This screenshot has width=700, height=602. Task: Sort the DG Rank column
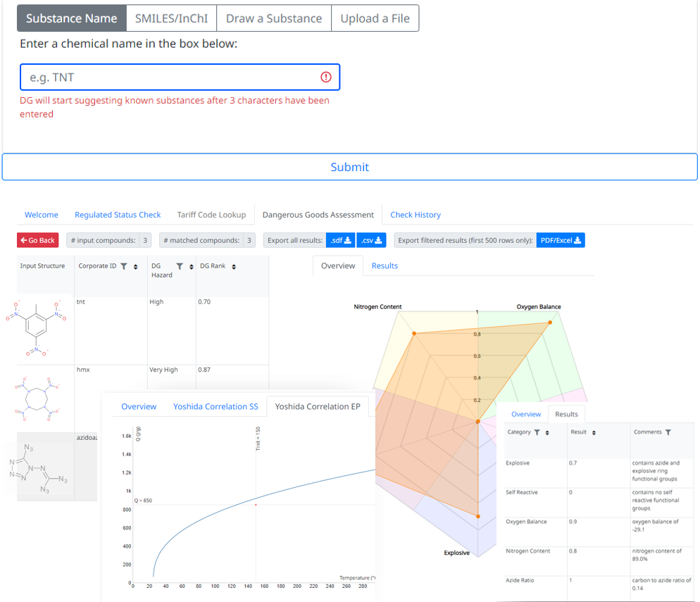click(x=234, y=266)
